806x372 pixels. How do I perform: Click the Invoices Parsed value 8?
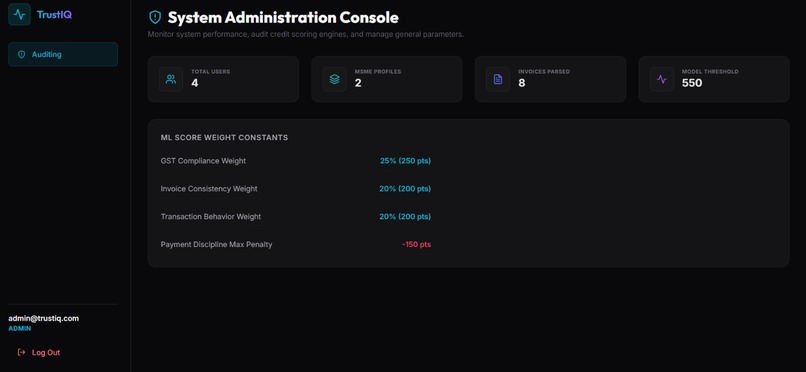pos(522,83)
